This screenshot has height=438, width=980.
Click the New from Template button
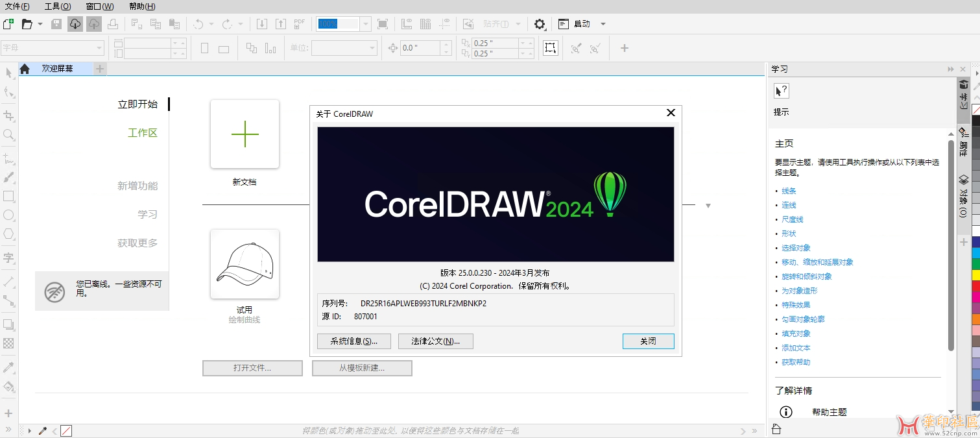362,368
